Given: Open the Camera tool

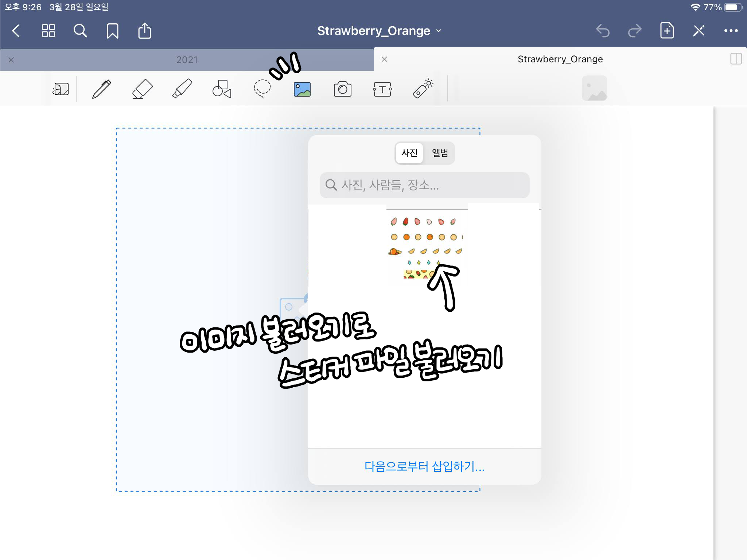Looking at the screenshot, I should (342, 89).
